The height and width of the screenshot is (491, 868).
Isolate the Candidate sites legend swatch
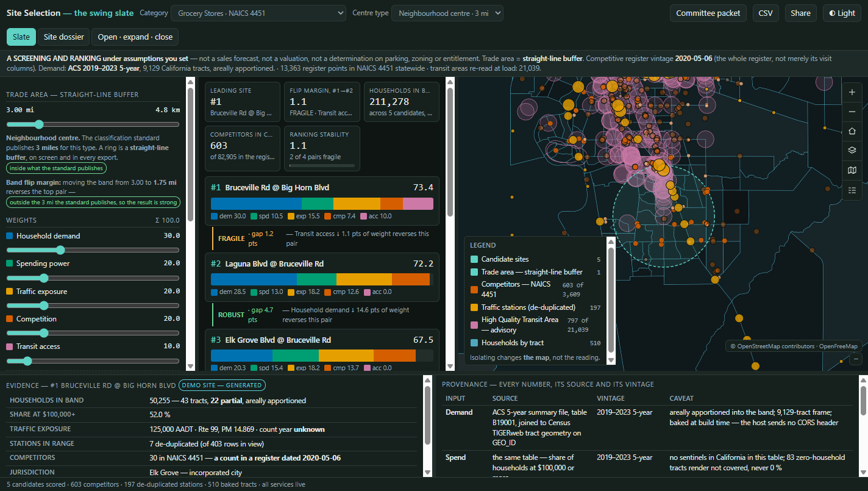coord(474,259)
